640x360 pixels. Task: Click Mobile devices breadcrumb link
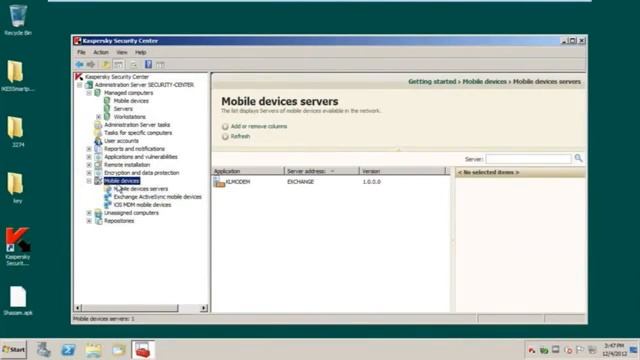click(484, 82)
